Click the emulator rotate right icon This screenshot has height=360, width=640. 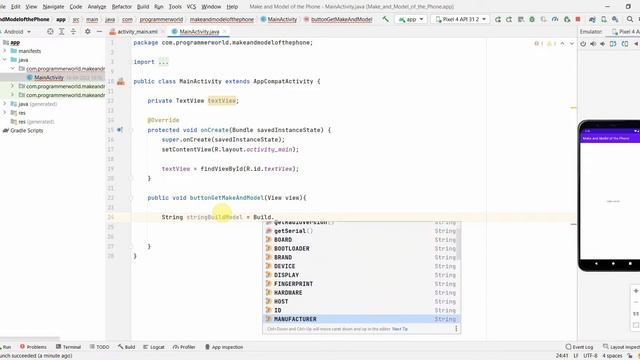tap(625, 44)
